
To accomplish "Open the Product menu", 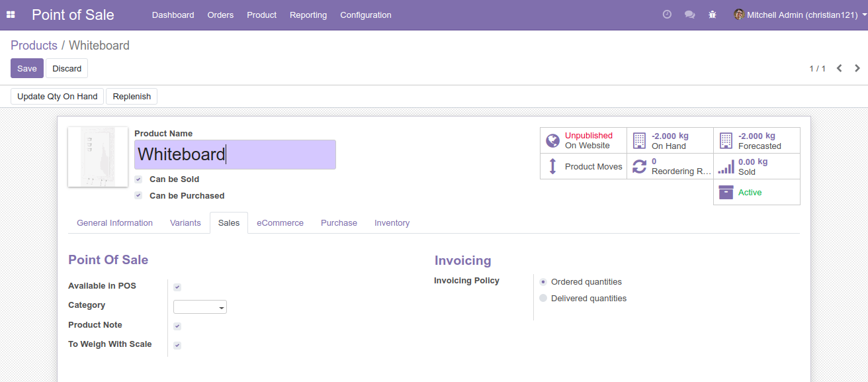I will point(262,15).
